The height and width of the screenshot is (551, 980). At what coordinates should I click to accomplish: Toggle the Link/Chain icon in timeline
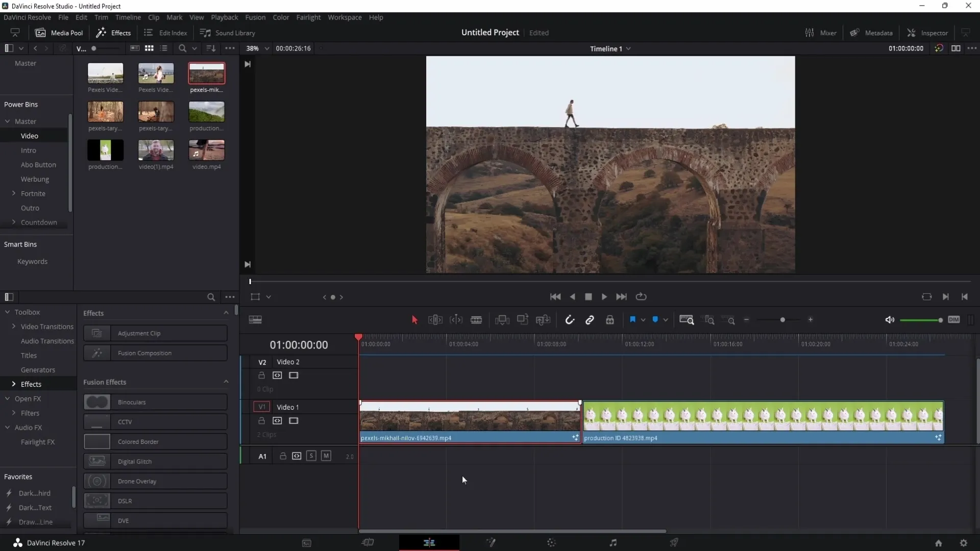(590, 319)
